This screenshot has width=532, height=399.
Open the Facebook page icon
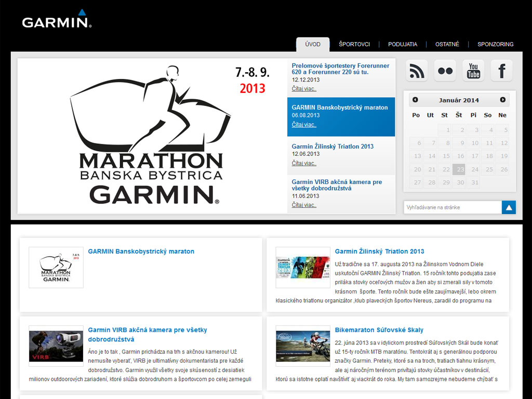click(x=502, y=71)
